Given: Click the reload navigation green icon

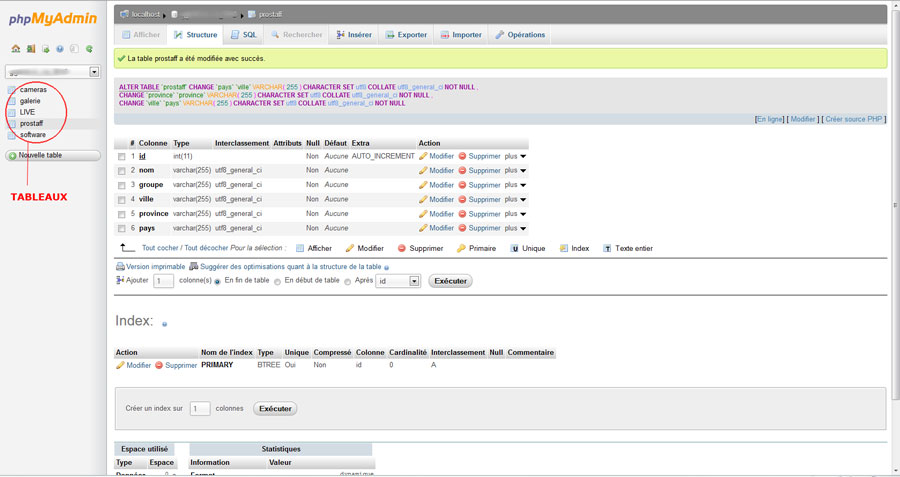Looking at the screenshot, I should [89, 49].
